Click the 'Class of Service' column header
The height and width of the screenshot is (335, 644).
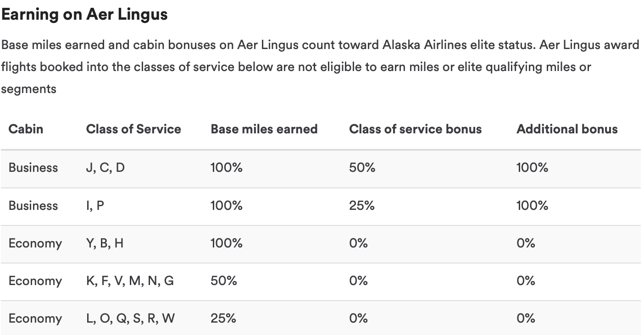[x=133, y=129]
